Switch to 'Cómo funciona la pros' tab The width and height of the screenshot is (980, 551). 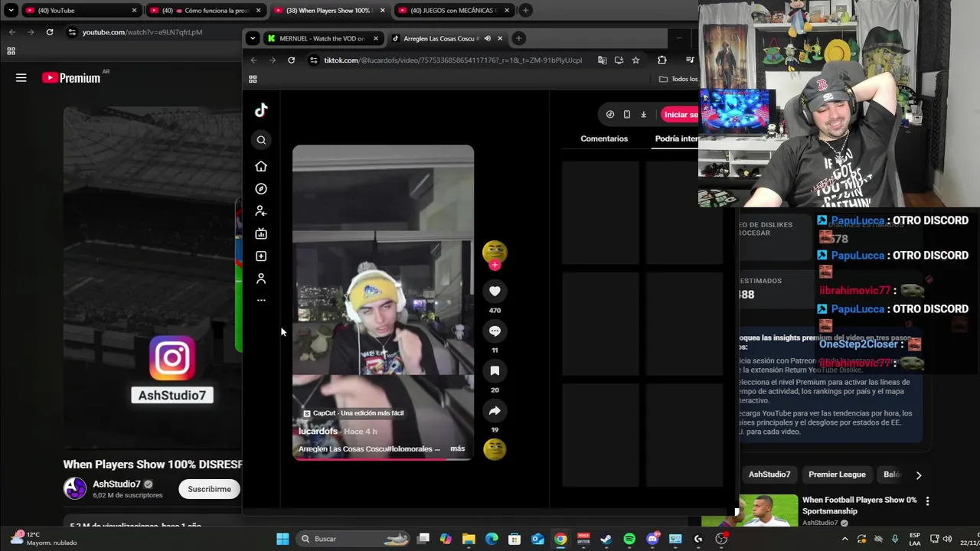click(205, 11)
